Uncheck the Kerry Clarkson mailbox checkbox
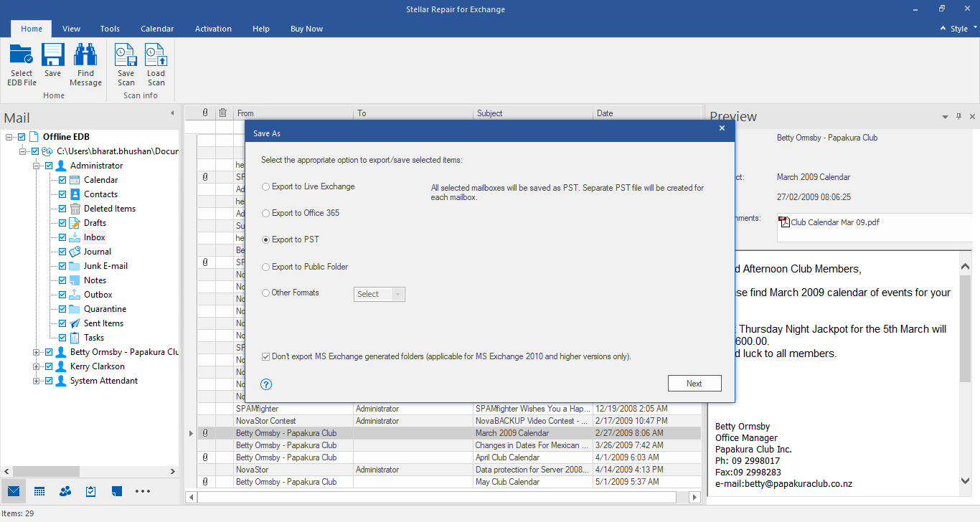Viewport: 980px width, 522px height. point(49,366)
